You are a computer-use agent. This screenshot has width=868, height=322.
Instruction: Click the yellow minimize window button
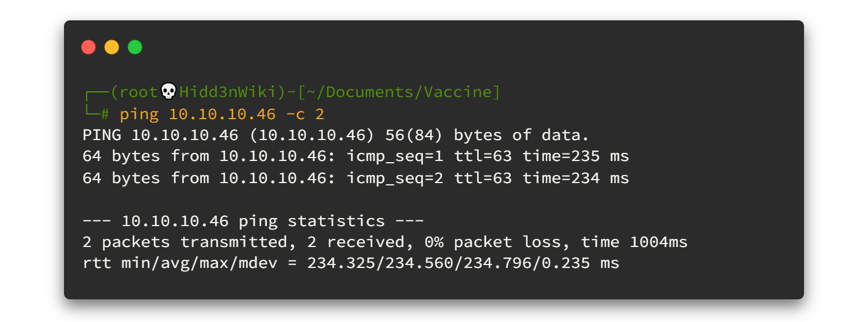(x=112, y=47)
